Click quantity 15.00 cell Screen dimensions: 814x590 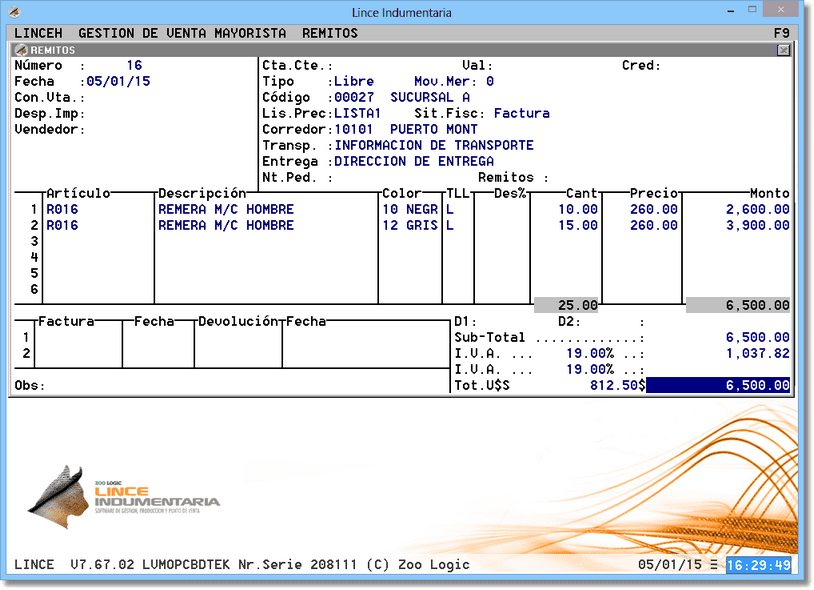pos(578,226)
